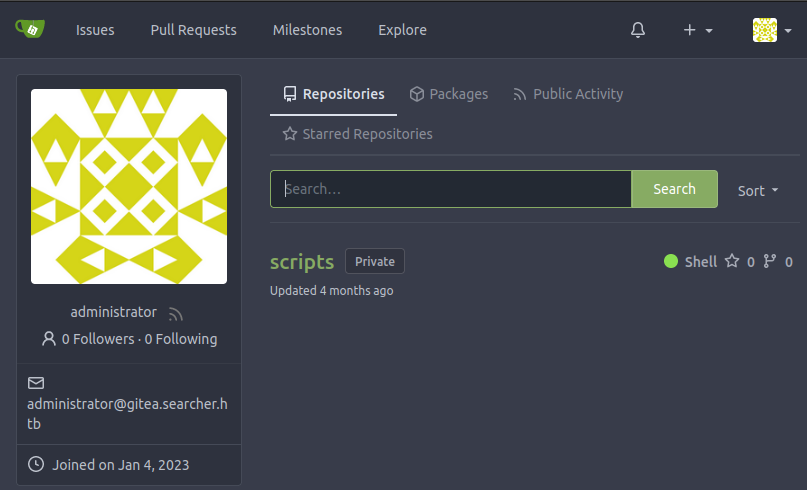Click the green Shell language dot
Image resolution: width=807 pixels, height=490 pixels.
tap(671, 261)
